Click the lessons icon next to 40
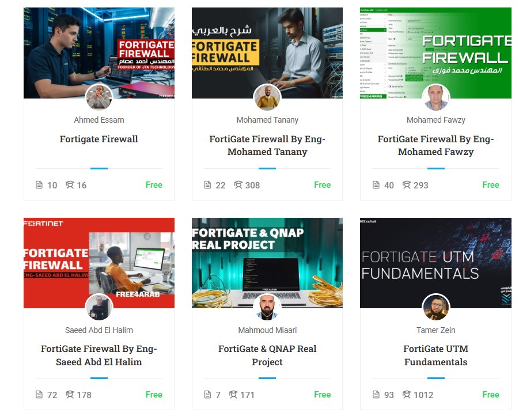 [x=376, y=185]
